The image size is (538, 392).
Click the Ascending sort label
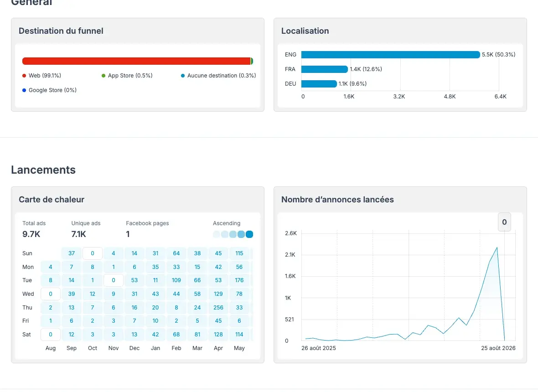click(x=227, y=223)
